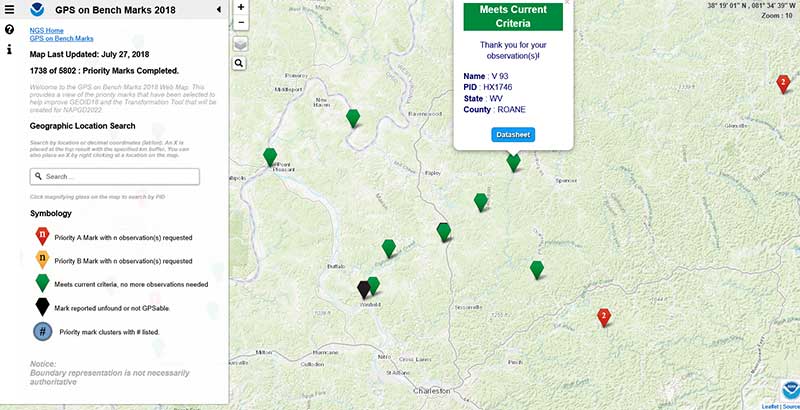Open the map layers control

(x=241, y=43)
